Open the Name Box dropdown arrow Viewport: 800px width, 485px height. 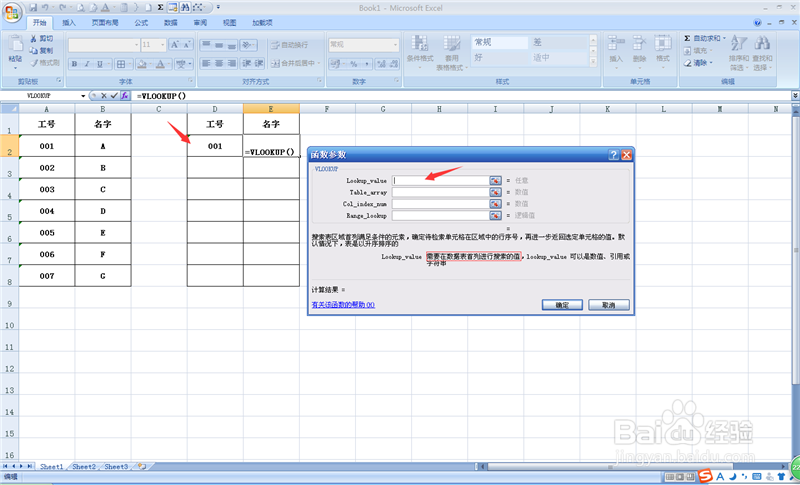[x=83, y=96]
